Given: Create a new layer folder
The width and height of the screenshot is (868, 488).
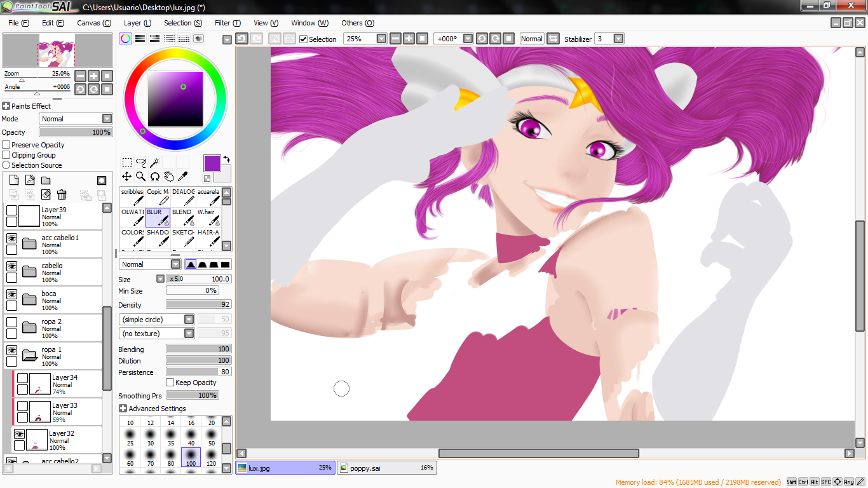Looking at the screenshot, I should coord(46,180).
